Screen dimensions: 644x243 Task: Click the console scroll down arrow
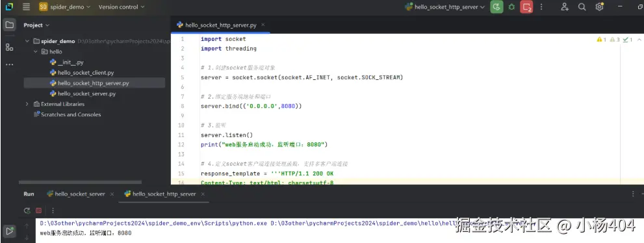point(27,237)
